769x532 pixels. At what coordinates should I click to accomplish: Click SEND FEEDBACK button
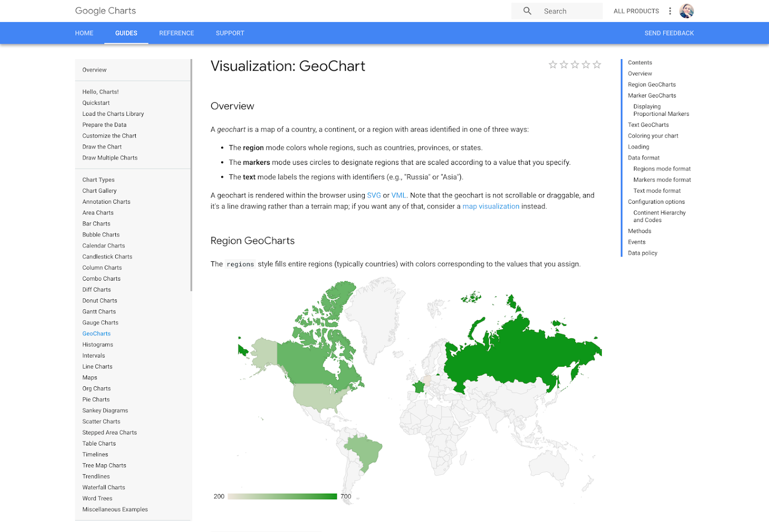click(669, 33)
